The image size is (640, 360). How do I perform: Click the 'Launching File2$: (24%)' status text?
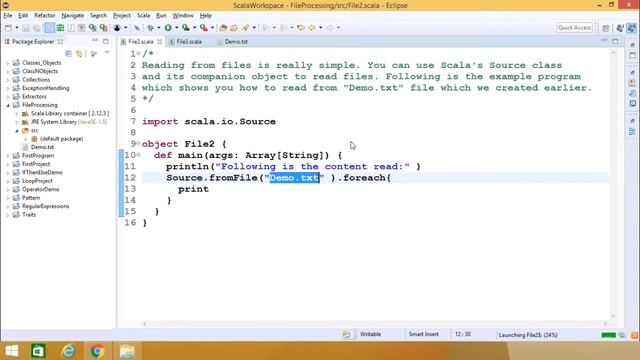tap(528, 335)
